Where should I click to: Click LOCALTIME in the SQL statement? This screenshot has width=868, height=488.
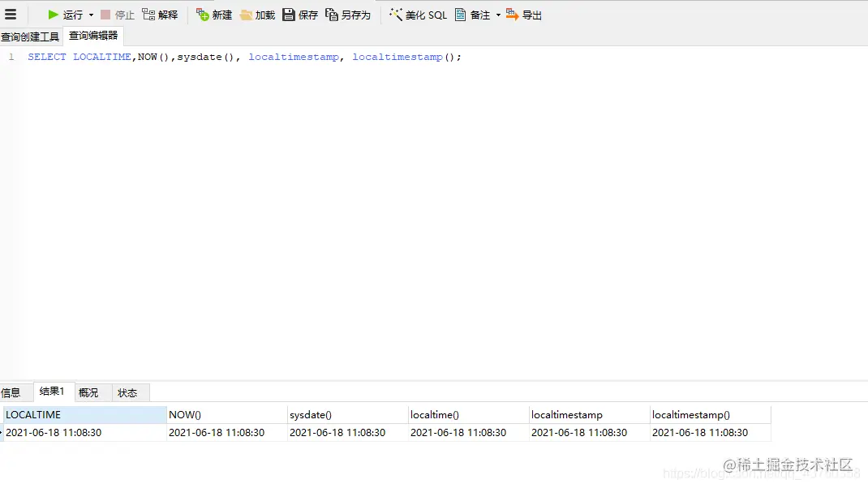click(x=102, y=57)
